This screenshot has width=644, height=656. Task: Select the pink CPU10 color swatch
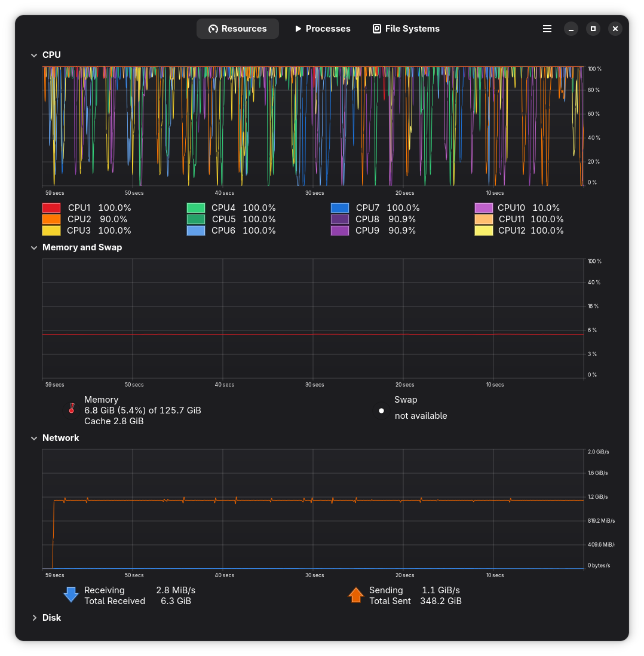(484, 208)
